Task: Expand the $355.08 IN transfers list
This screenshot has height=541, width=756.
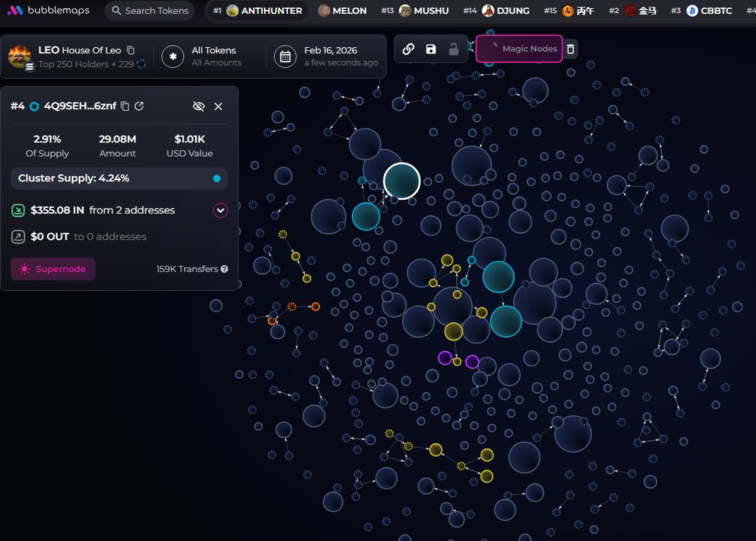Action: tap(220, 210)
